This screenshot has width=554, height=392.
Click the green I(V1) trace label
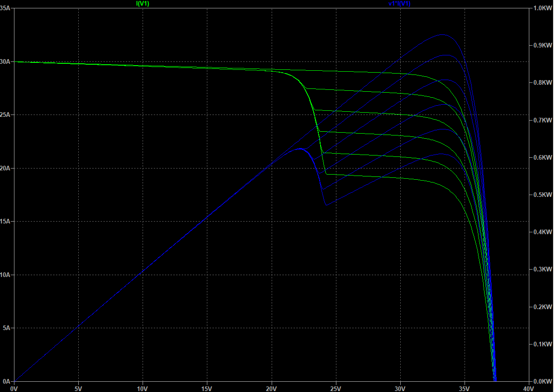pyautogui.click(x=143, y=4)
